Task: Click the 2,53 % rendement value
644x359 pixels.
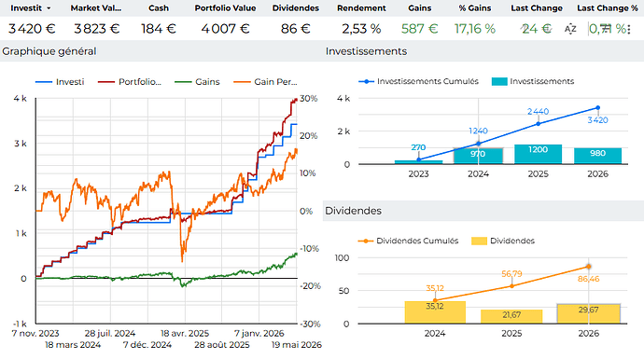Action: [x=361, y=29]
